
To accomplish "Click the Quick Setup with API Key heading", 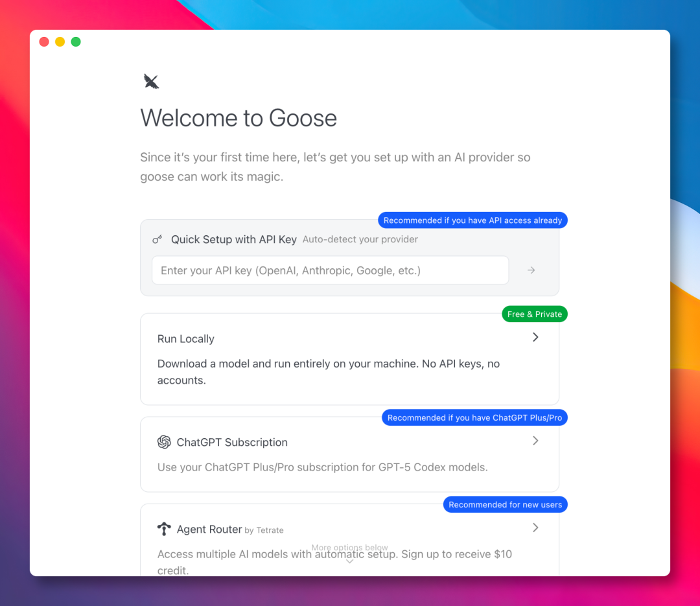I will pos(233,239).
